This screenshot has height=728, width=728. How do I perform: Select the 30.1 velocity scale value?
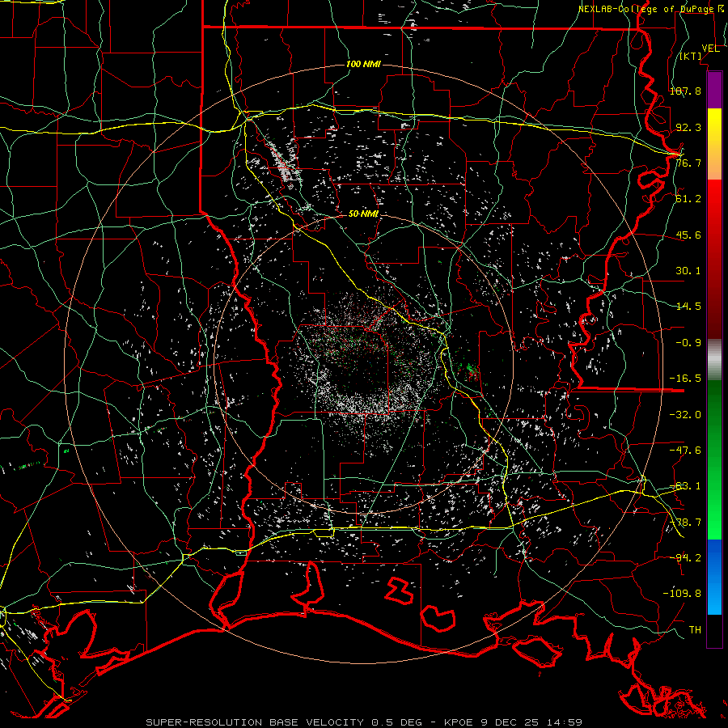(x=688, y=271)
